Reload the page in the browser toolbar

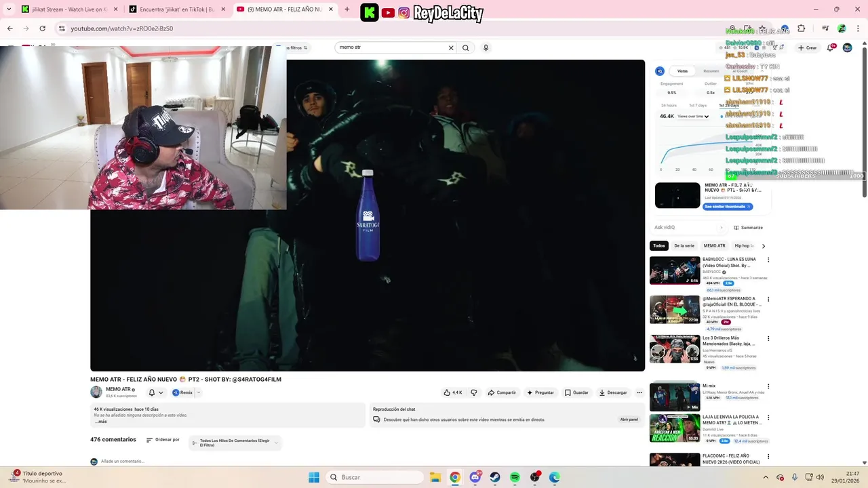42,28
